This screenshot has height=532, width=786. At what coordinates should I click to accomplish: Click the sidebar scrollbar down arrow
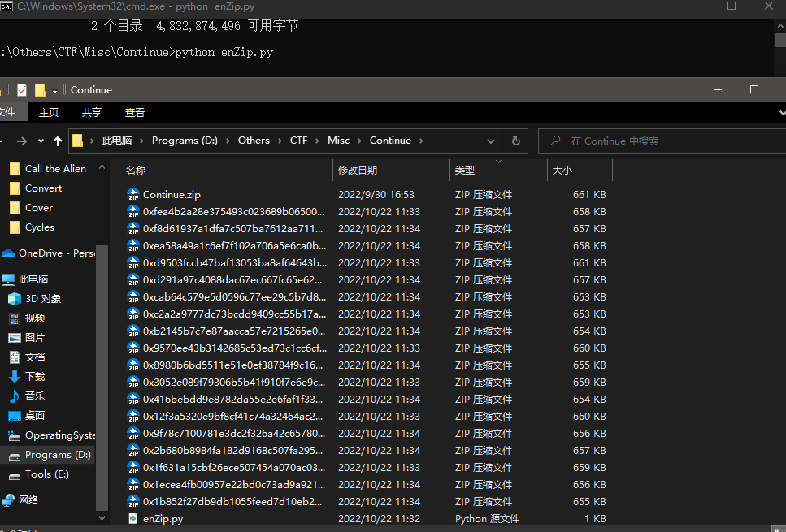[x=102, y=517]
